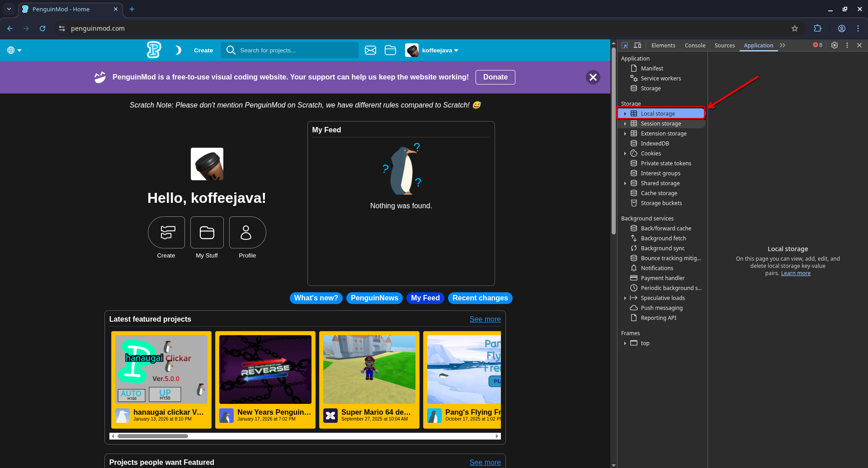The width and height of the screenshot is (868, 468).
Task: Click the Donate button
Action: pos(495,77)
